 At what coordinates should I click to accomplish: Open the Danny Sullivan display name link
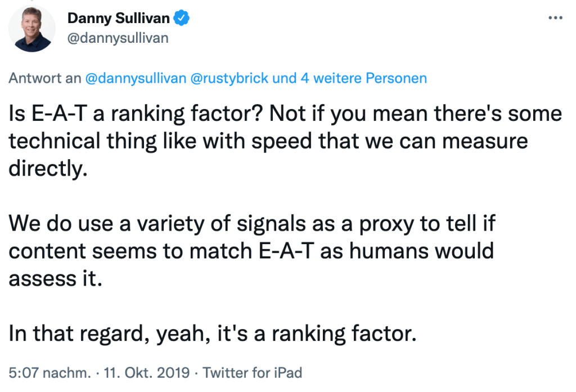(x=118, y=18)
